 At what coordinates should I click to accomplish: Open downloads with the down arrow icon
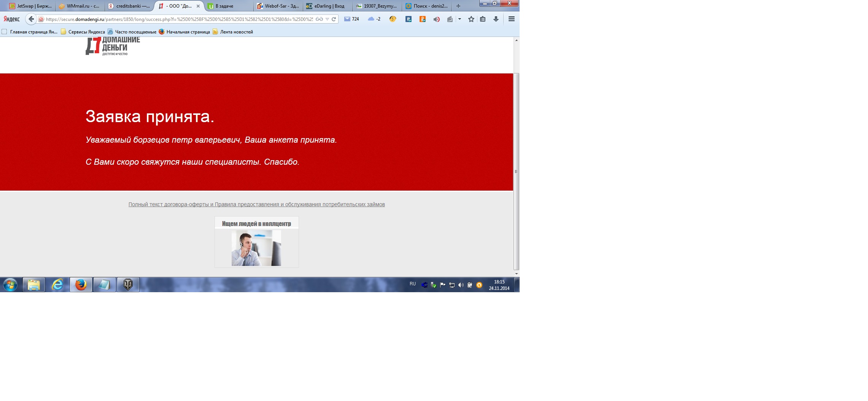coord(496,19)
